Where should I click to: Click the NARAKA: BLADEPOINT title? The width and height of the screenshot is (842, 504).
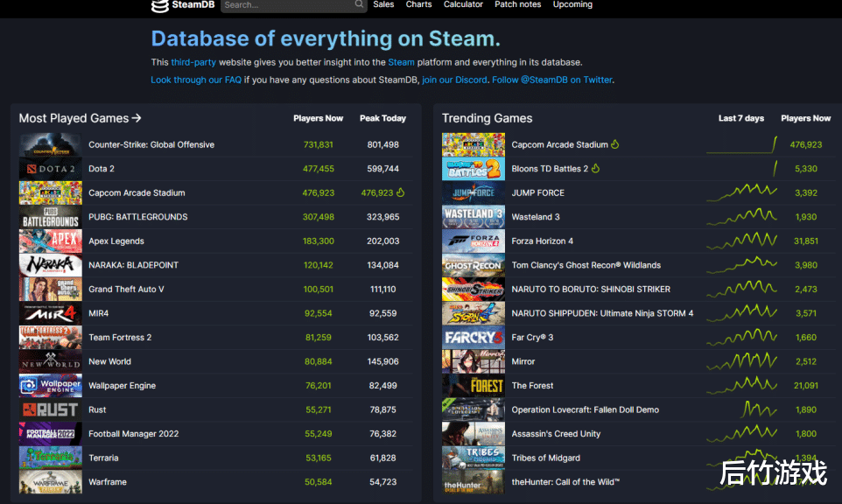coord(133,265)
